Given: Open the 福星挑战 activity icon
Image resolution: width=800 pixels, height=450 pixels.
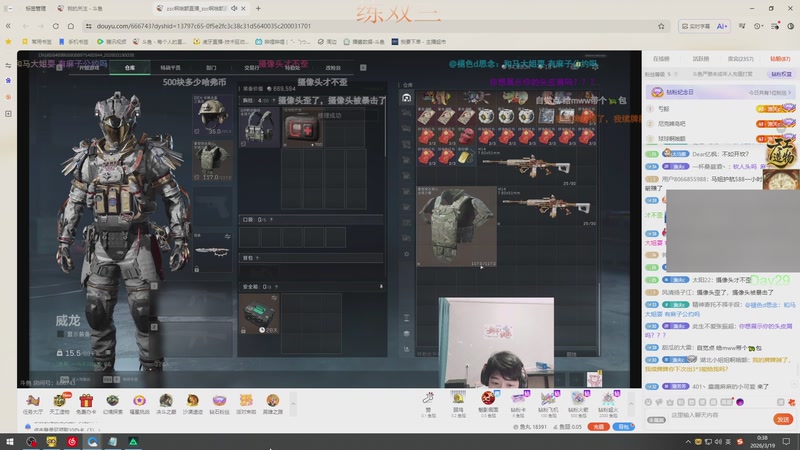Looking at the screenshot, I should click(139, 404).
